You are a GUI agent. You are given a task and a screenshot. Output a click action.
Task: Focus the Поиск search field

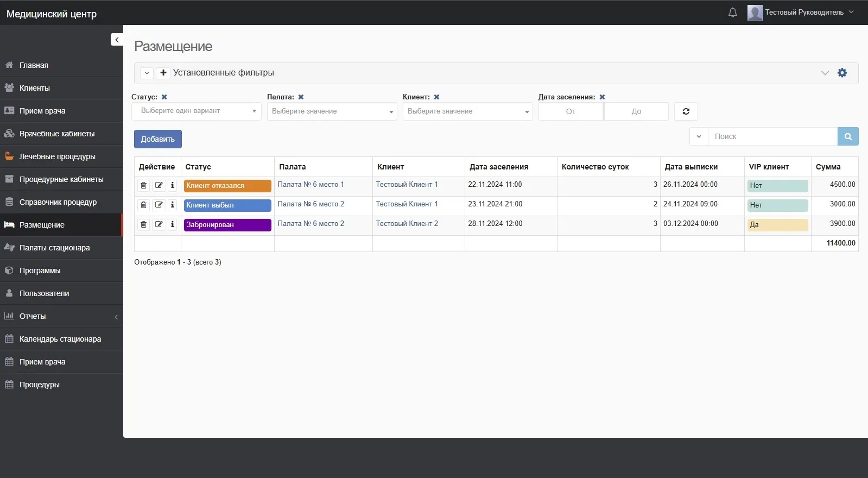point(772,136)
